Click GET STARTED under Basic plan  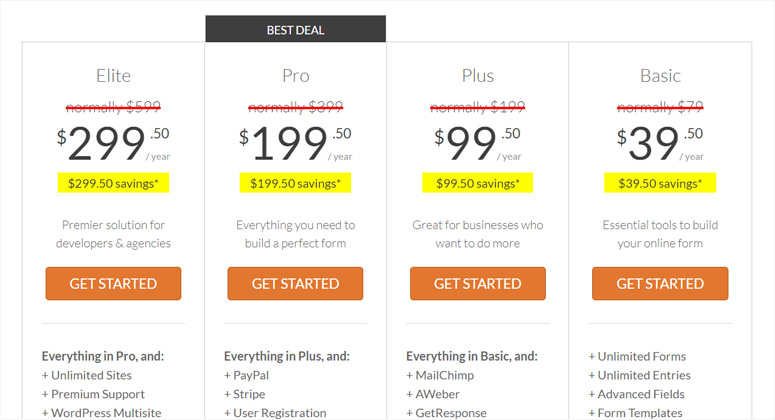660,284
